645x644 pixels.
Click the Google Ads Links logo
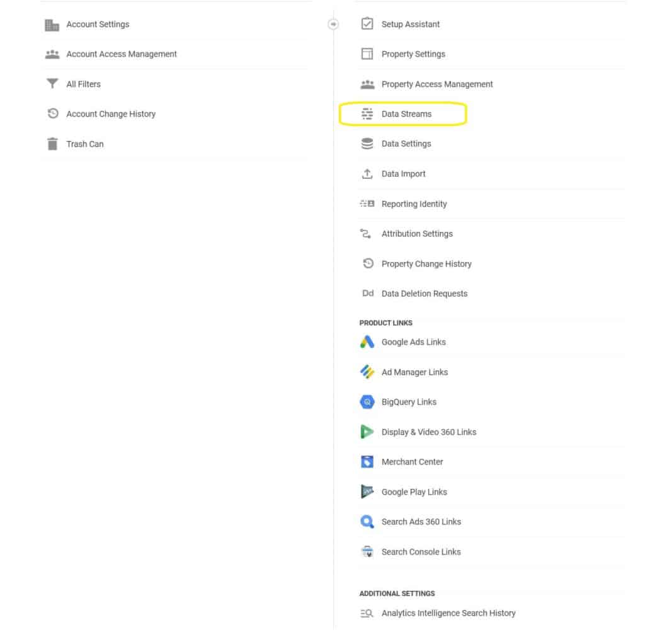[x=367, y=342]
